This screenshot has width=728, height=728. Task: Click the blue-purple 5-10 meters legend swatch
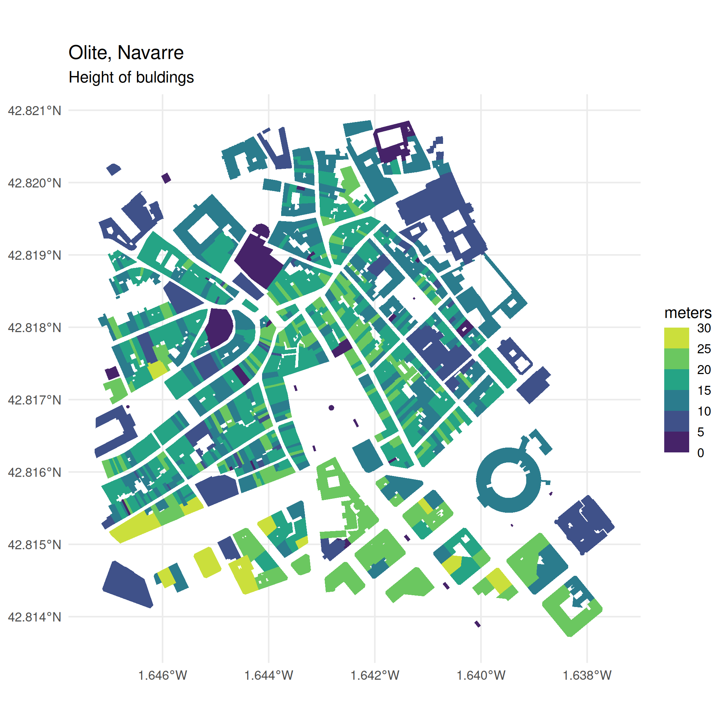pos(676,421)
